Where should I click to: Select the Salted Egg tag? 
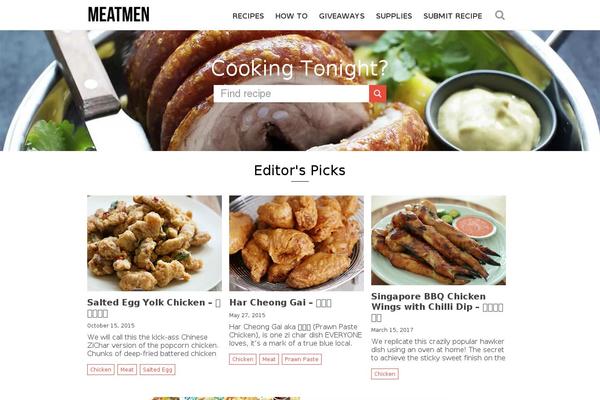tap(157, 369)
